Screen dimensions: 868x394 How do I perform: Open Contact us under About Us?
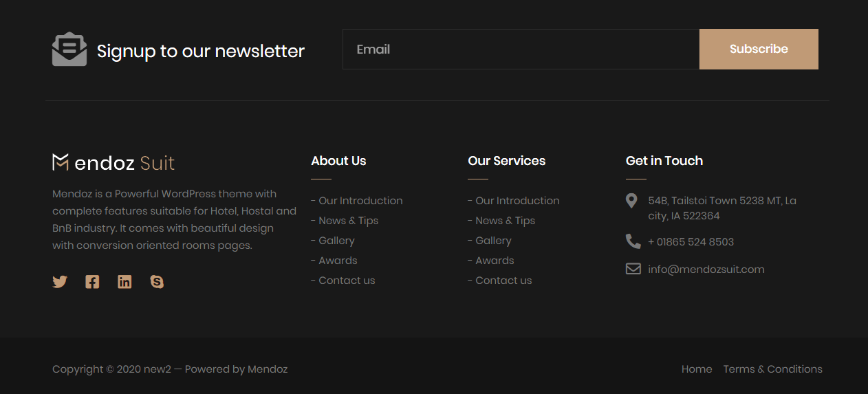pos(347,281)
